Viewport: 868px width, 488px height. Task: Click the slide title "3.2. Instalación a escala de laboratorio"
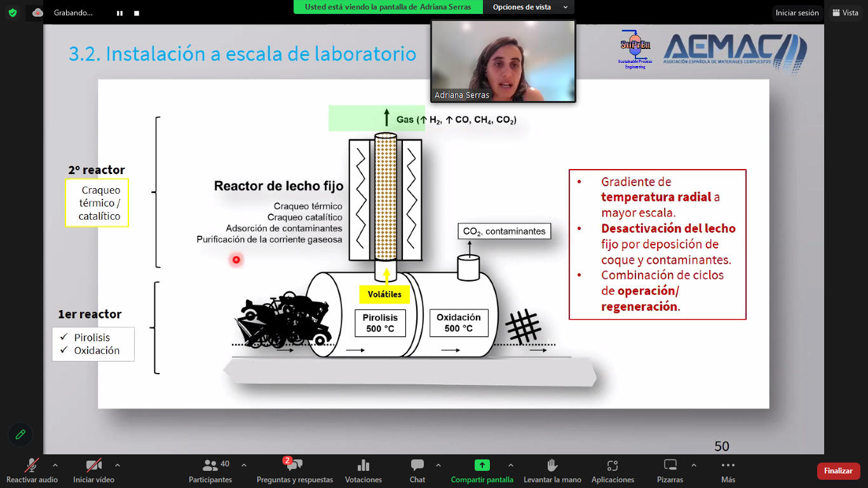point(242,55)
